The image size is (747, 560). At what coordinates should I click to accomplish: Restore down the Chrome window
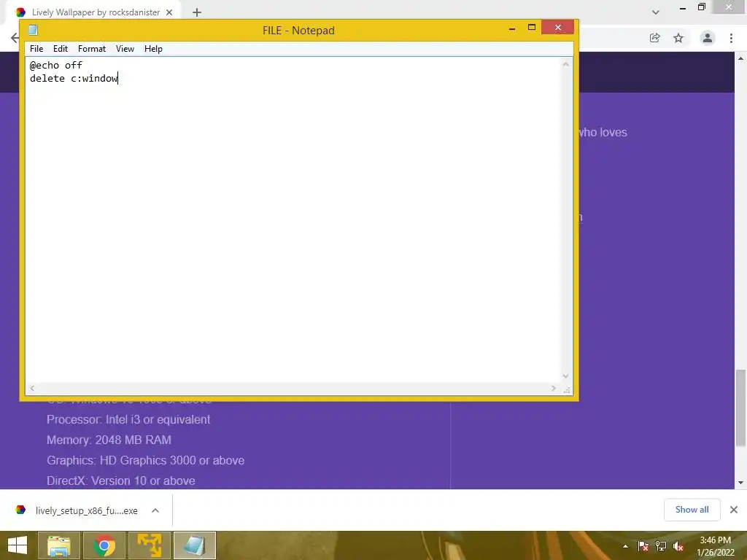[701, 7]
